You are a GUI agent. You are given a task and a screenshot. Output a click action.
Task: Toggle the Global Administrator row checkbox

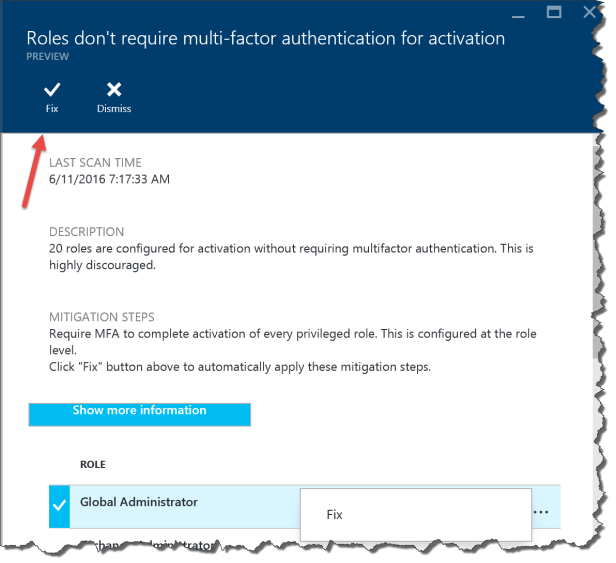pos(58,507)
